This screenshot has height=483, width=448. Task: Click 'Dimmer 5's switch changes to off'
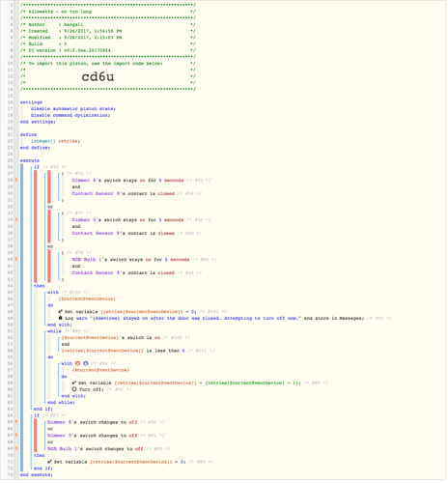[93, 437]
